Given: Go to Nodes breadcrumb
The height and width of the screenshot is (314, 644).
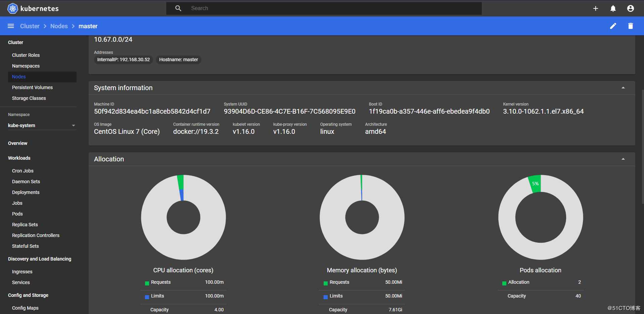Looking at the screenshot, I should 59,26.
